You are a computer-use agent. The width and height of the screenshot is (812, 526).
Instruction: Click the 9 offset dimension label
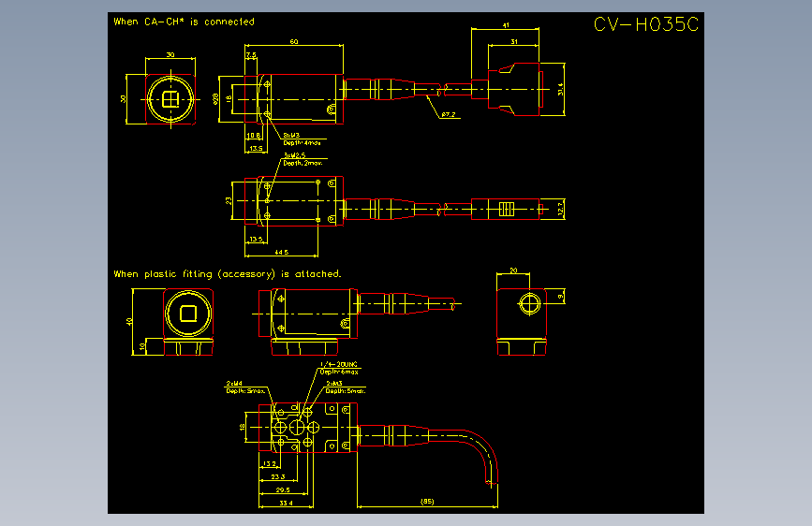click(560, 297)
